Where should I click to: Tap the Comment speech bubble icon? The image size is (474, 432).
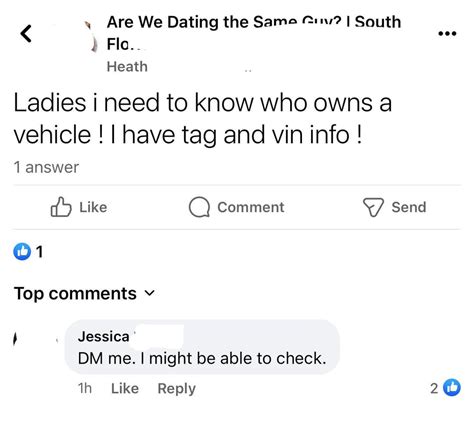199,207
